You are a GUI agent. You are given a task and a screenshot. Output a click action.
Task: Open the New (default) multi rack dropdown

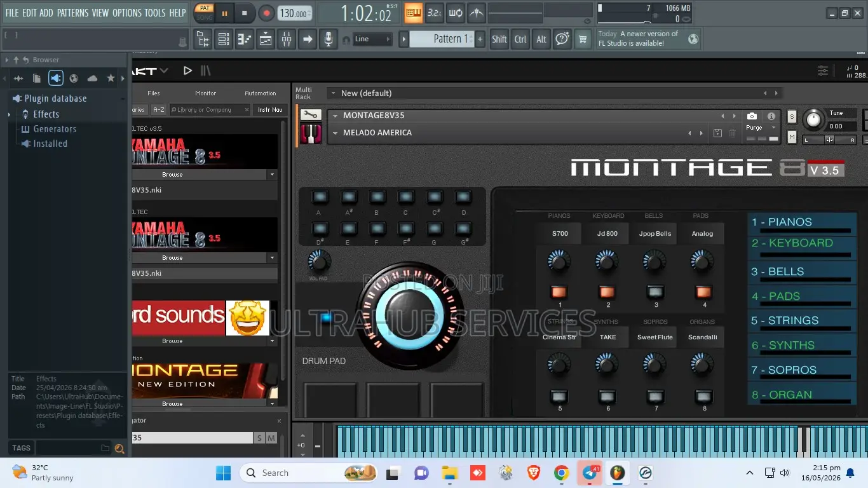coord(333,93)
